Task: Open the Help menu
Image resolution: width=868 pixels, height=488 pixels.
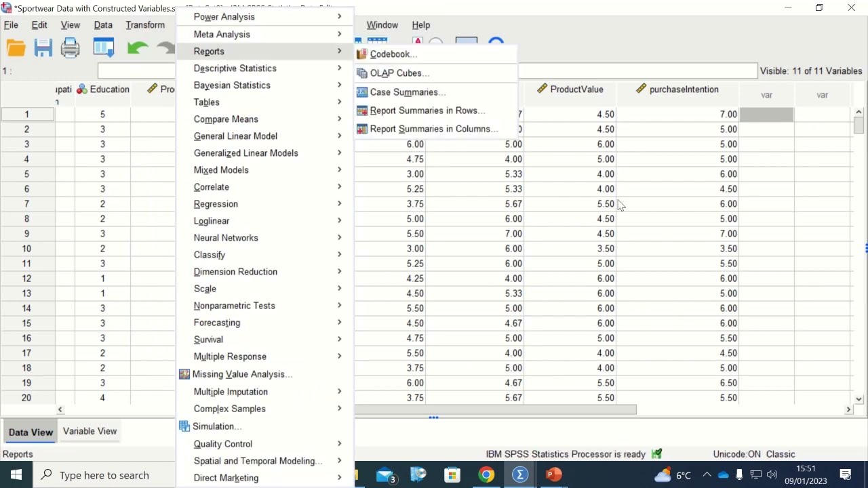Action: click(x=421, y=25)
